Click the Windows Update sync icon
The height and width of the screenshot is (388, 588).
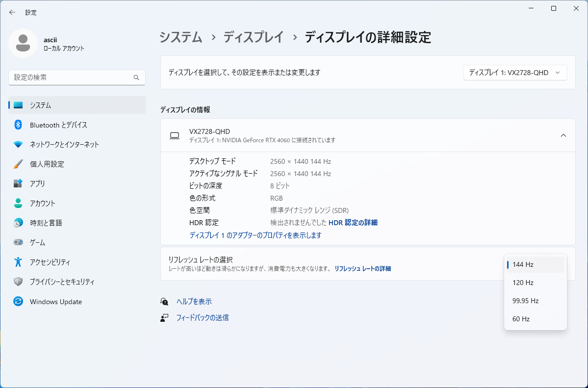point(18,302)
